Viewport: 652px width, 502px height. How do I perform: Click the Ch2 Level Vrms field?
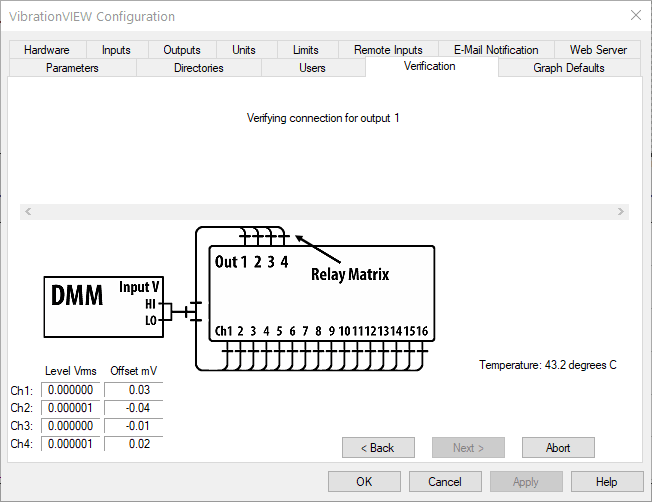[x=71, y=408]
